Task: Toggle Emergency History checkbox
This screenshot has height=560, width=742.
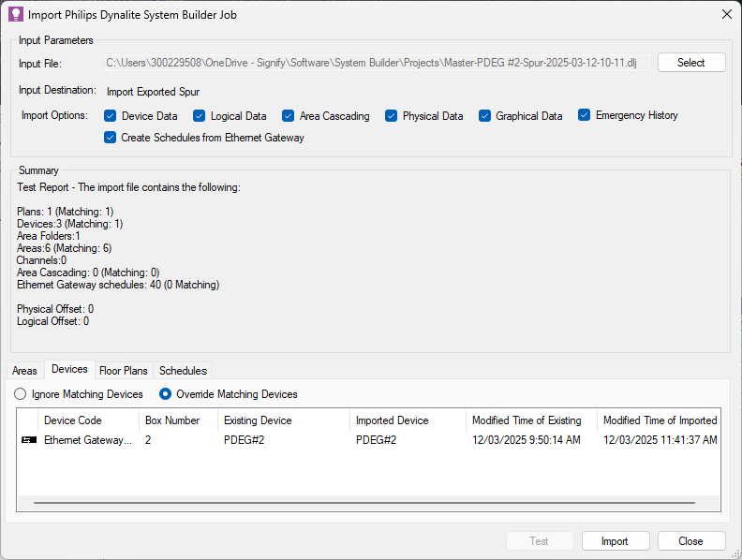Action: 585,115
